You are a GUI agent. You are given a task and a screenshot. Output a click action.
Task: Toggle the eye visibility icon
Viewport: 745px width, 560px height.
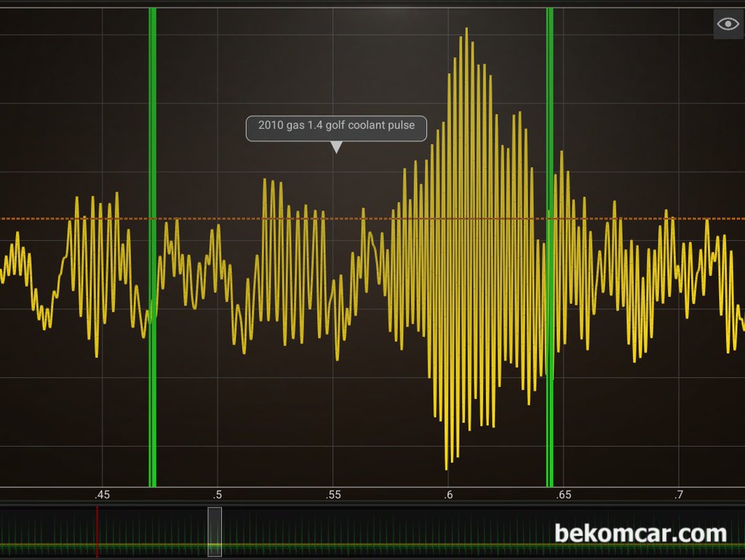[x=728, y=24]
